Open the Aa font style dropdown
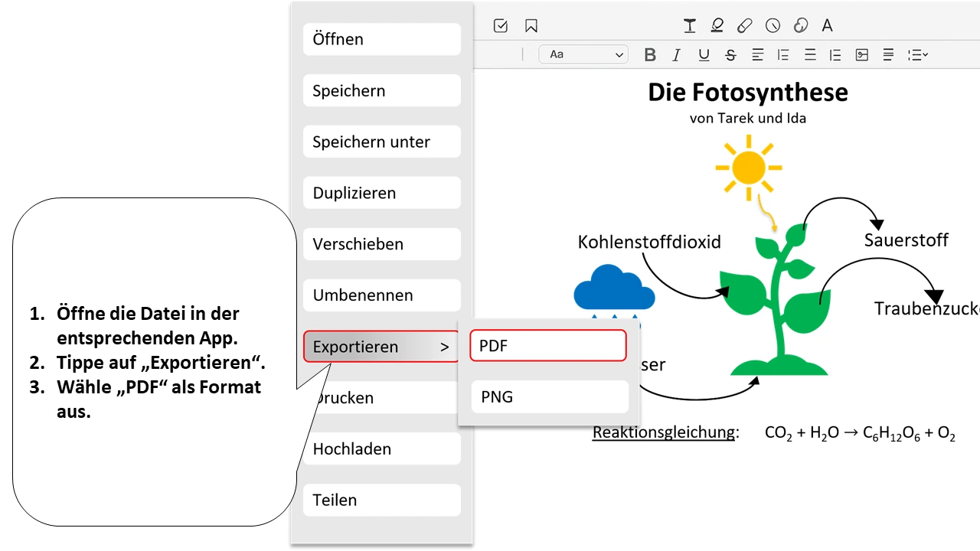Image resolution: width=980 pixels, height=551 pixels. click(583, 55)
